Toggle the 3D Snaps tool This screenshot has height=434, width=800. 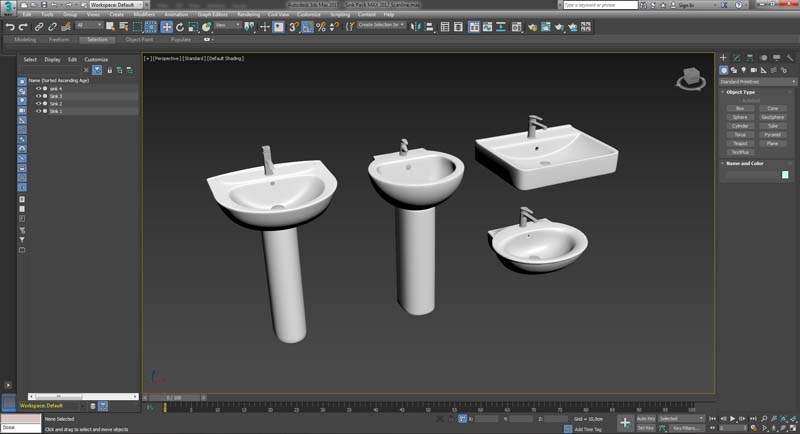coord(294,27)
